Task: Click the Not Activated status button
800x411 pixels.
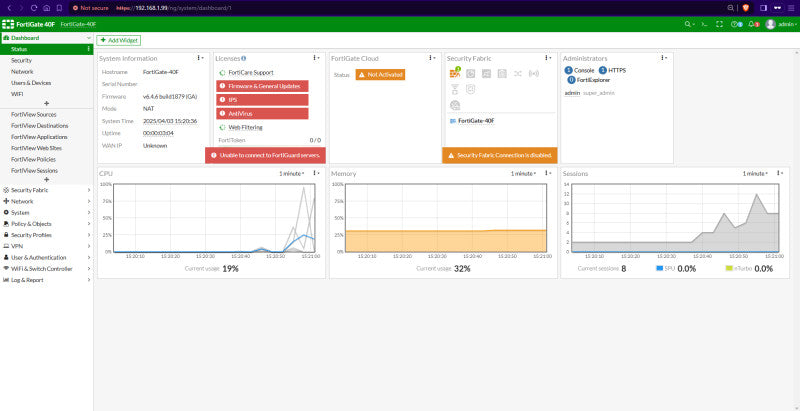Action: pyautogui.click(x=380, y=75)
